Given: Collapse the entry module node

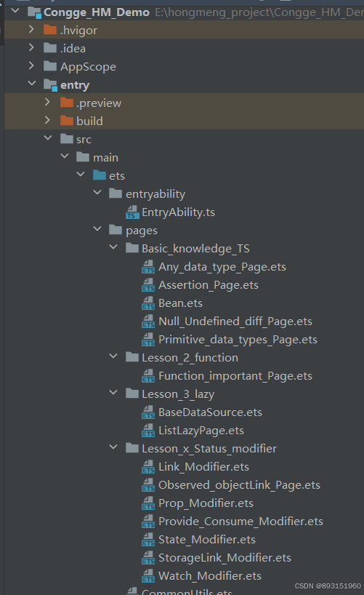Looking at the screenshot, I should [32, 83].
